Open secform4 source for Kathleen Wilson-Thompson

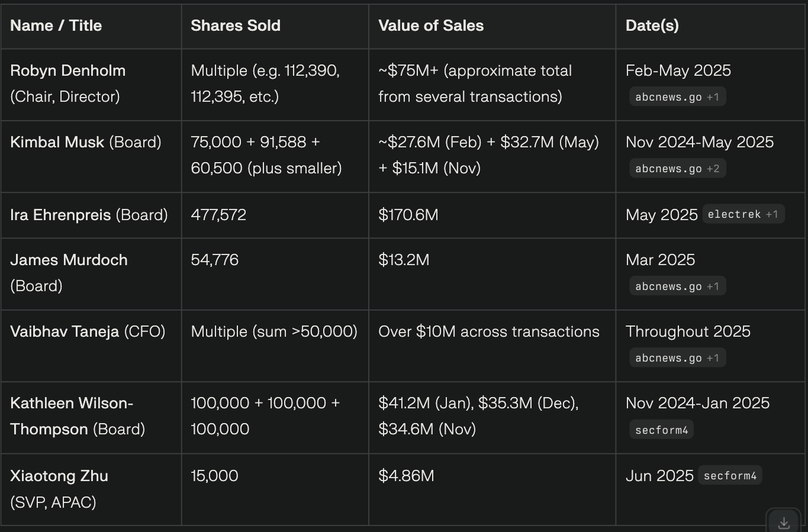tap(661, 430)
